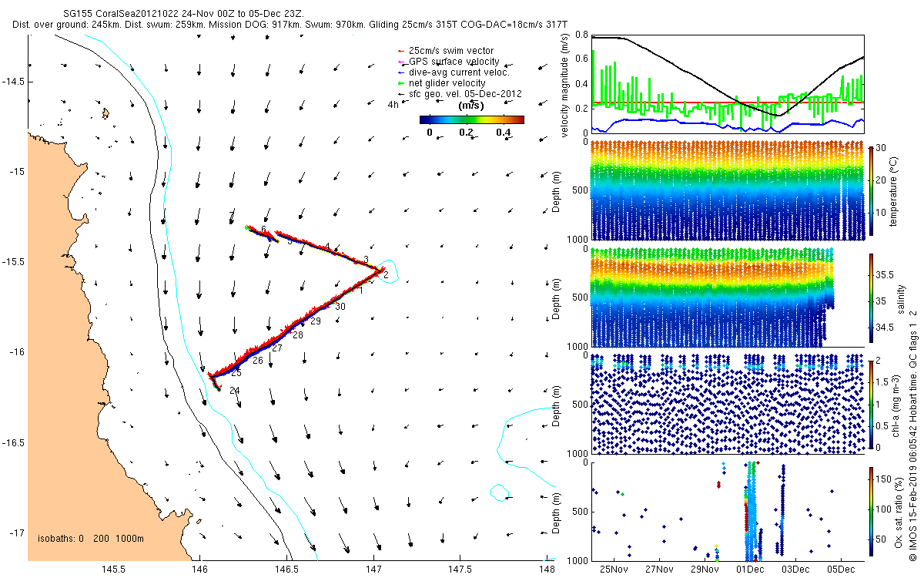The width and height of the screenshot is (924, 578).
Task: Click day marker '2' at track turning point
Action: coord(386,275)
